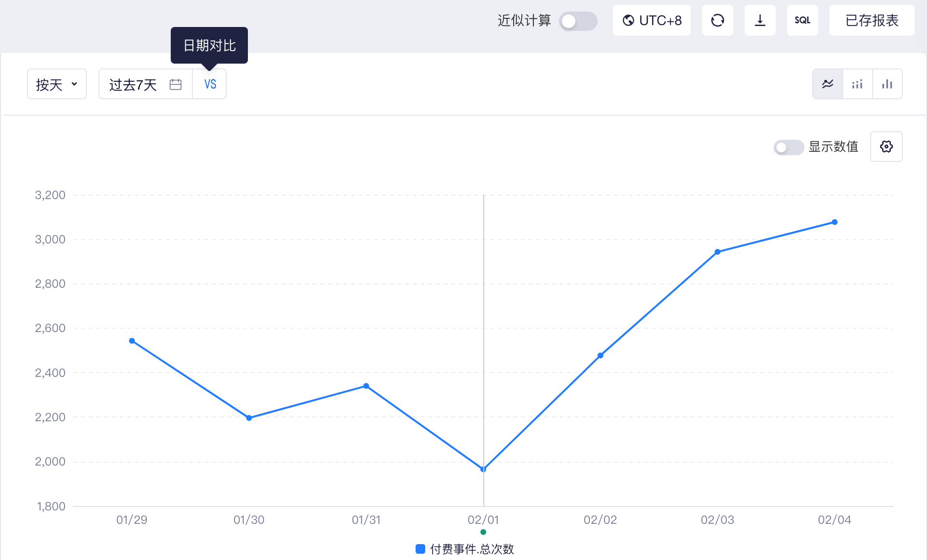
Task: Enable the 显示数值 toggle
Action: 789,147
